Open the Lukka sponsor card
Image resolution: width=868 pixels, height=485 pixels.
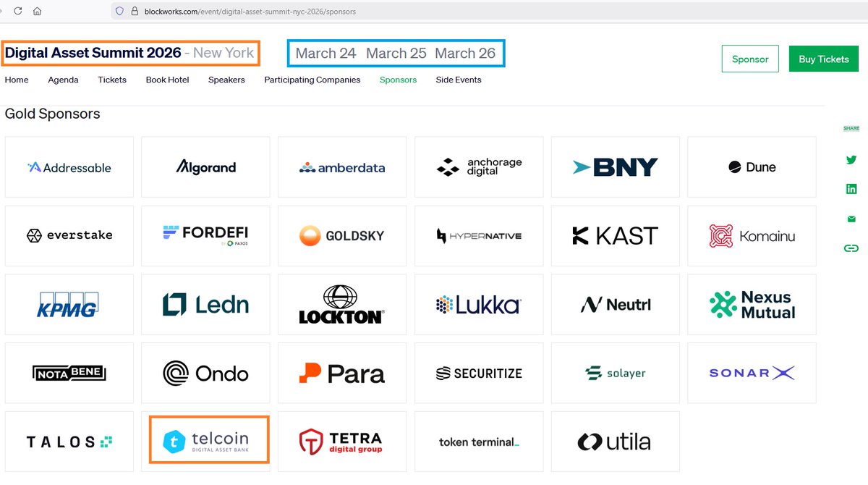(x=479, y=304)
